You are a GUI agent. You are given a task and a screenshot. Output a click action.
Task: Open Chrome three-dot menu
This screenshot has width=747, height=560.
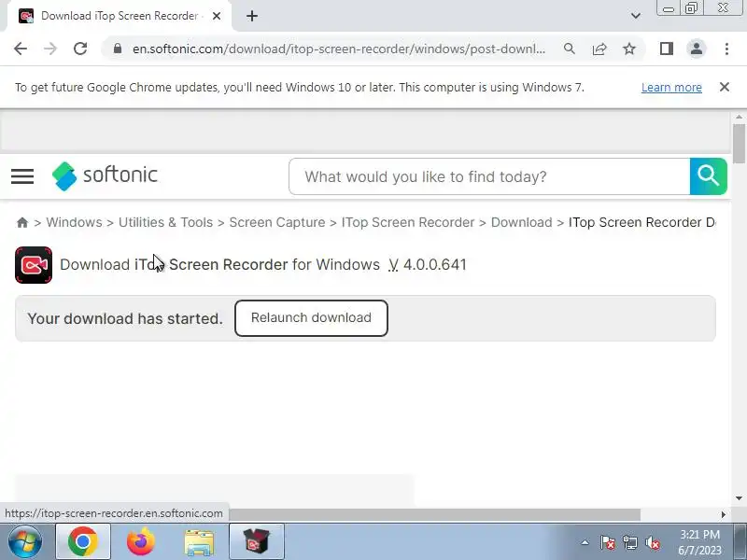(x=726, y=49)
